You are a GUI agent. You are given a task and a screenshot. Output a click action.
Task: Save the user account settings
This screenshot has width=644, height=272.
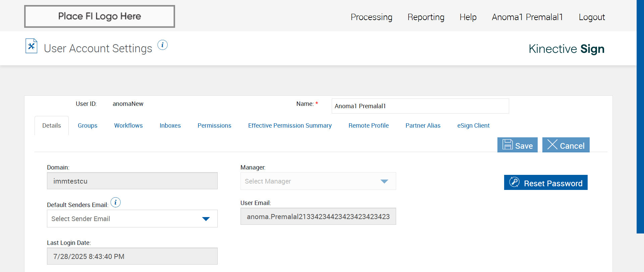click(517, 145)
